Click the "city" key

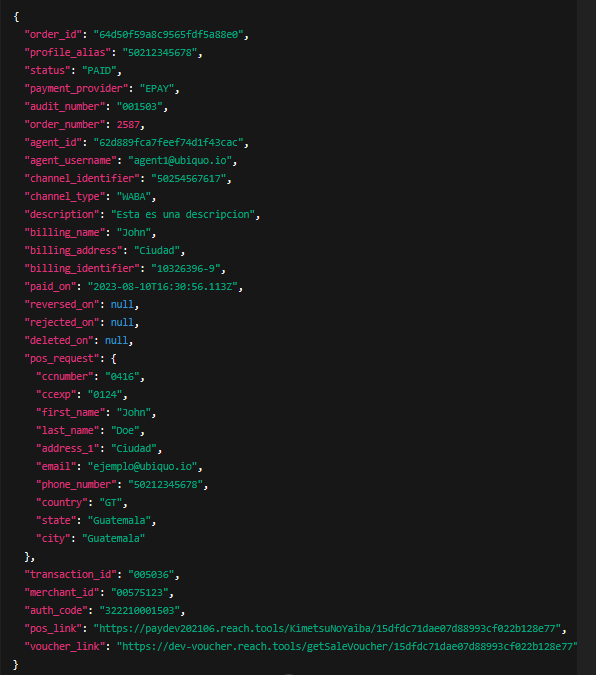(x=53, y=539)
